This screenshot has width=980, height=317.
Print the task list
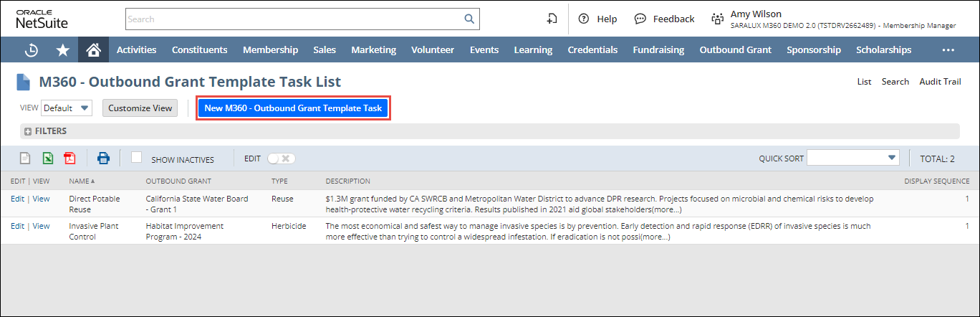[104, 158]
